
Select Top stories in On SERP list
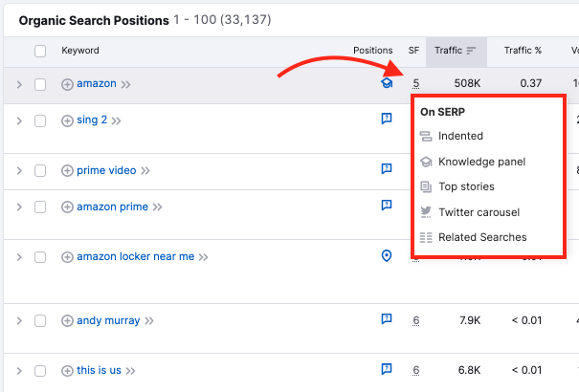(x=466, y=186)
